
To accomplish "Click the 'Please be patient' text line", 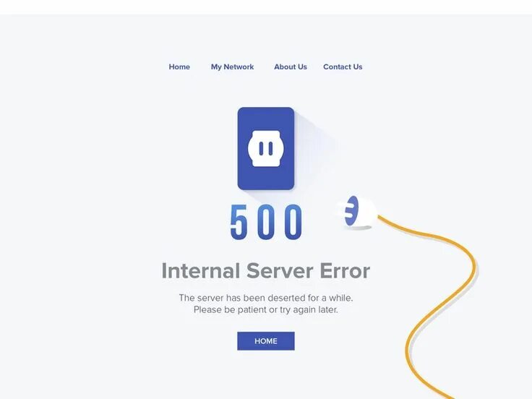I will 266,310.
